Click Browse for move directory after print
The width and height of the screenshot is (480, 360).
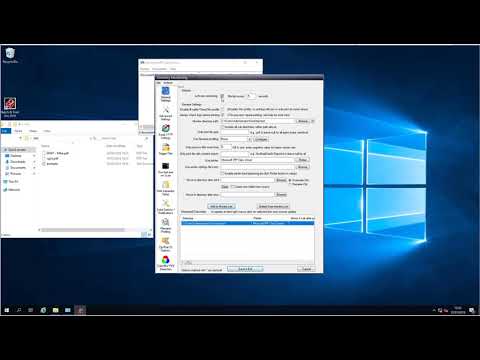point(281,180)
